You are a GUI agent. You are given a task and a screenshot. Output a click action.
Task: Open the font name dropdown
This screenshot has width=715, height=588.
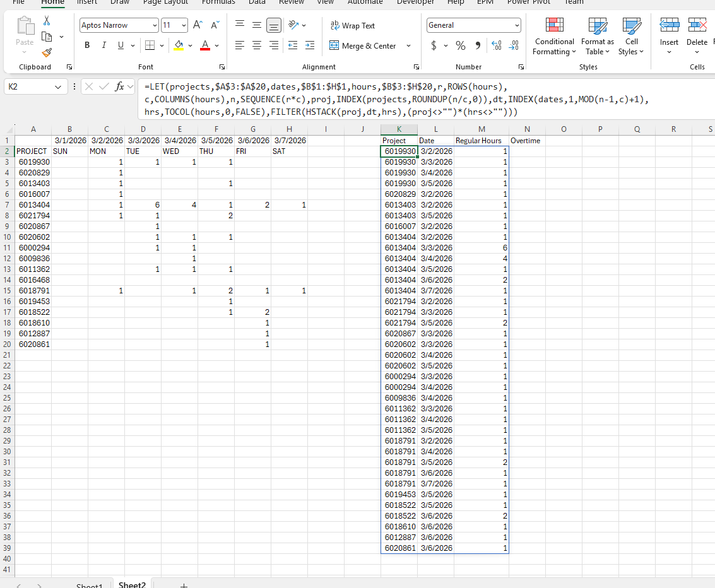tap(155, 25)
